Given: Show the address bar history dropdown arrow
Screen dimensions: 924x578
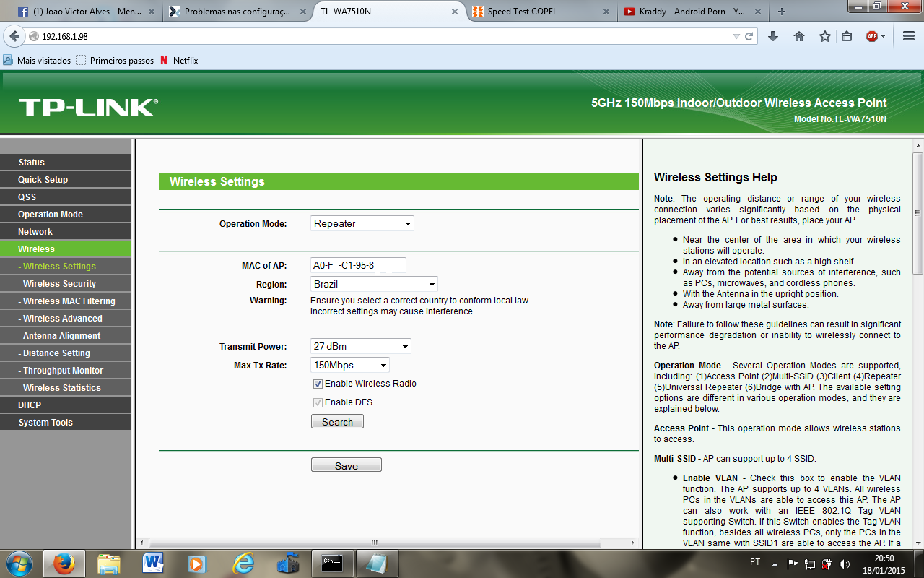Looking at the screenshot, I should click(736, 36).
